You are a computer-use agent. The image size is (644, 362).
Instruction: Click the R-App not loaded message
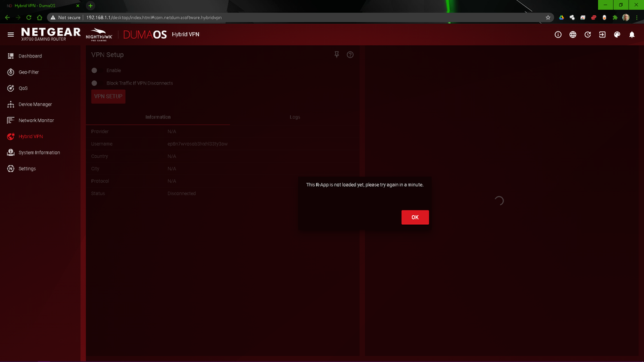click(365, 185)
